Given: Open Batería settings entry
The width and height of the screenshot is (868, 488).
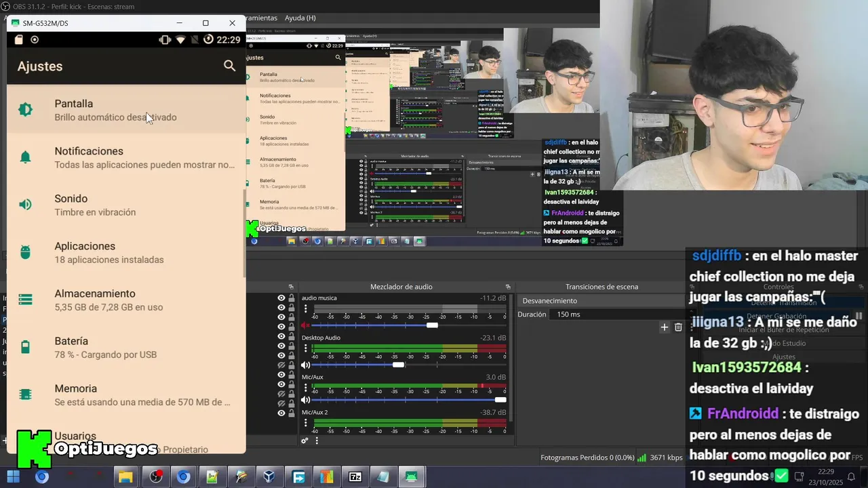Looking at the screenshot, I should pyautogui.click(x=126, y=347).
